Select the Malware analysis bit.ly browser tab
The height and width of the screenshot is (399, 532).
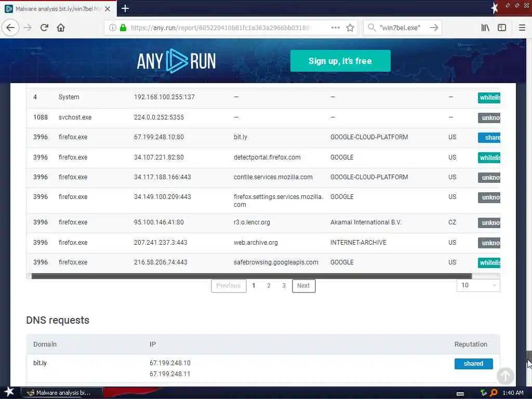(x=58, y=9)
